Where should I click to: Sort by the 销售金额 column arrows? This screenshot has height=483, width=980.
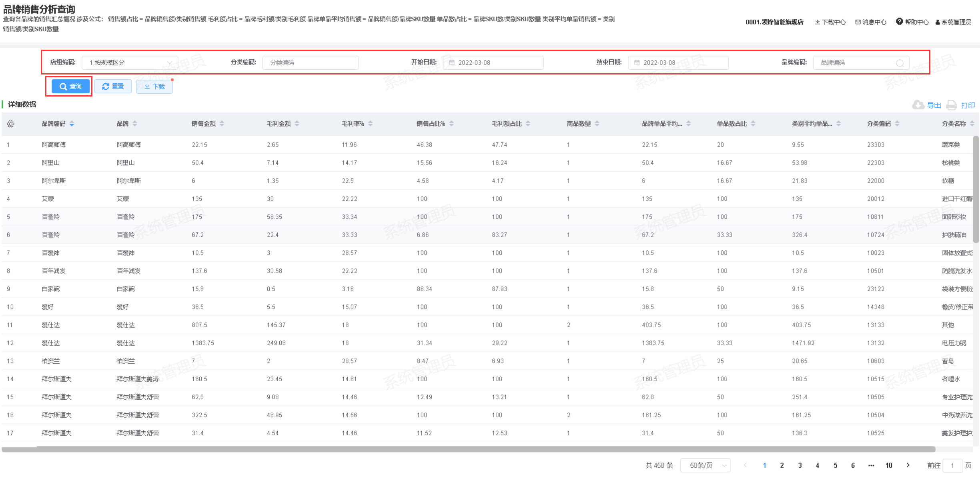[x=222, y=124]
